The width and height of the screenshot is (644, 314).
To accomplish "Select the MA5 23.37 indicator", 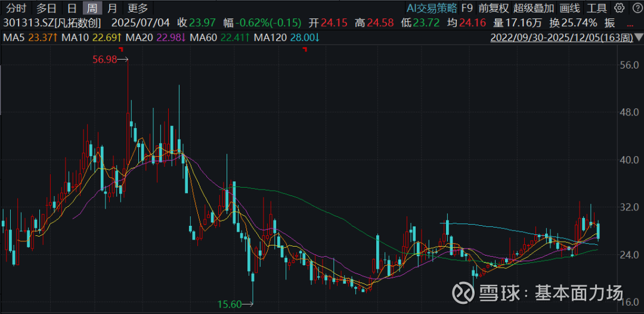I will click(x=30, y=38).
